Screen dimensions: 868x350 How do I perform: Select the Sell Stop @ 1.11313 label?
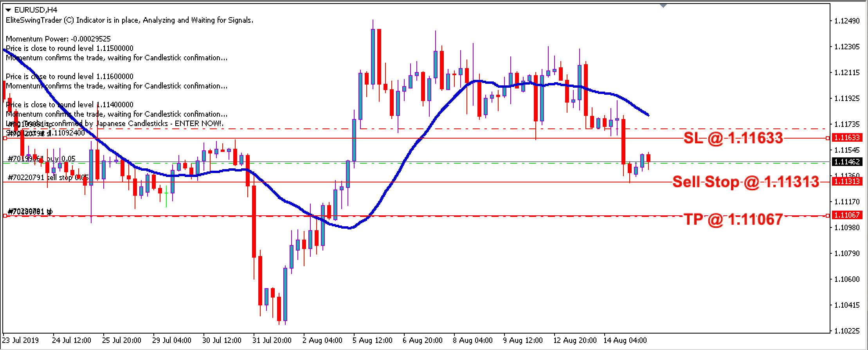(x=746, y=182)
